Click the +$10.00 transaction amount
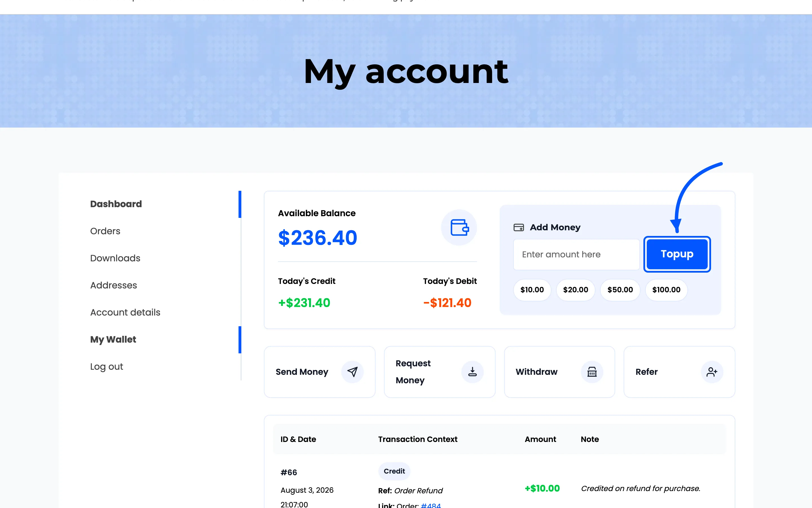Viewport: 812px width, 508px height. (542, 488)
